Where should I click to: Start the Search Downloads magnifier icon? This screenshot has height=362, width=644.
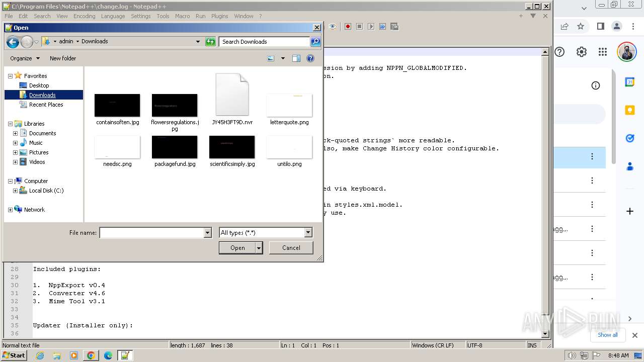[315, 42]
